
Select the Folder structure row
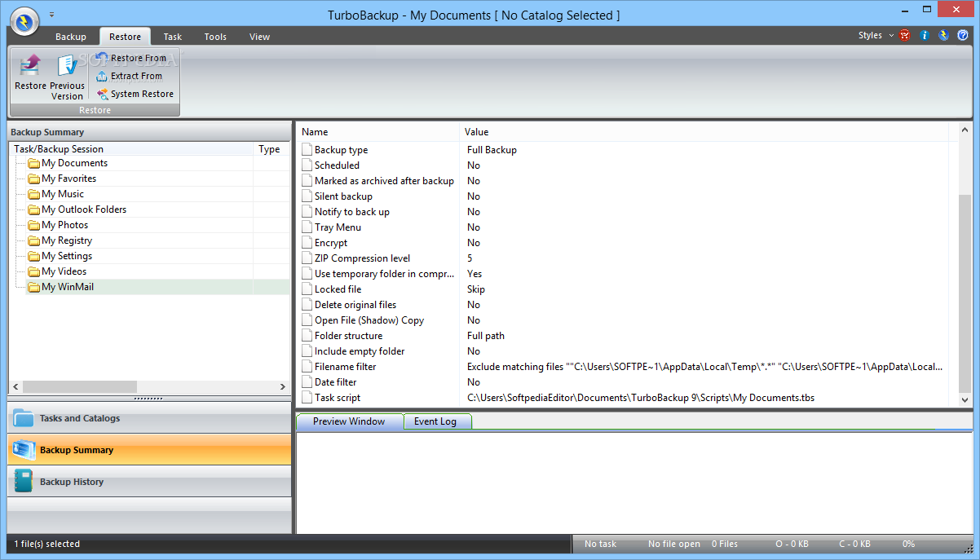pyautogui.click(x=626, y=336)
